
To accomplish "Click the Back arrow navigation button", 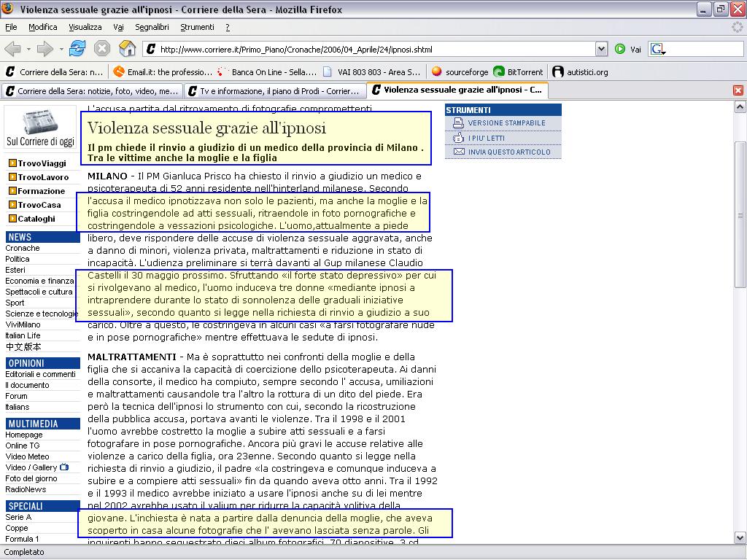I will [x=13, y=49].
